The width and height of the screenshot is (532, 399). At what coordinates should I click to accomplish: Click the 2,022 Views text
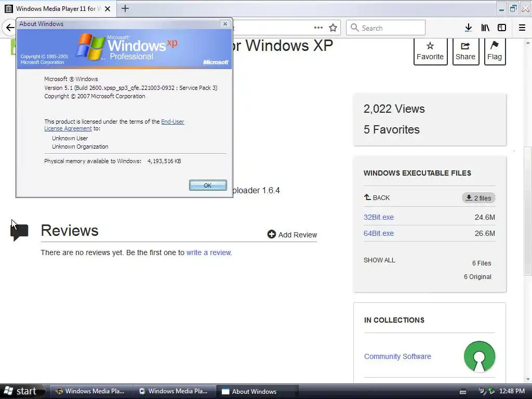[394, 109]
